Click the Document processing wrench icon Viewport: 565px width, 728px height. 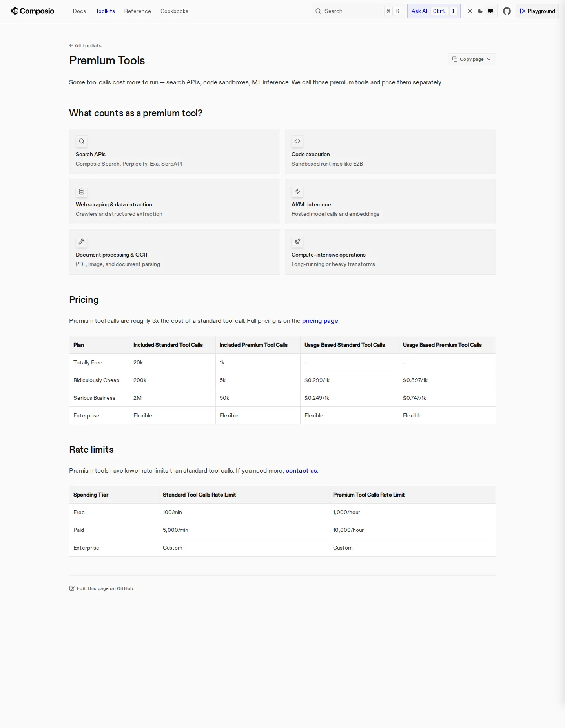click(82, 242)
